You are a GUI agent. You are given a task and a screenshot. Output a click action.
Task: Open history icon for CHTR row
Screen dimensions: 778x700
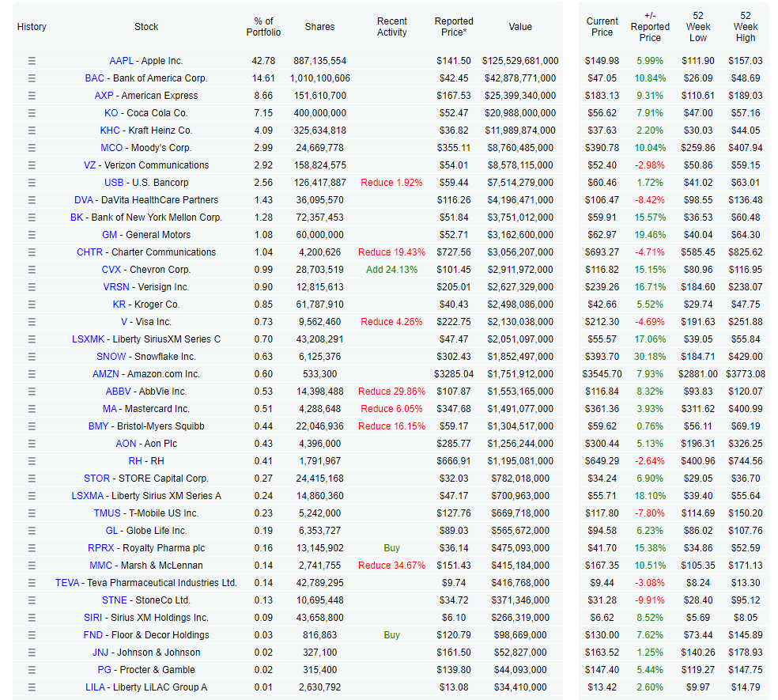pos(32,252)
